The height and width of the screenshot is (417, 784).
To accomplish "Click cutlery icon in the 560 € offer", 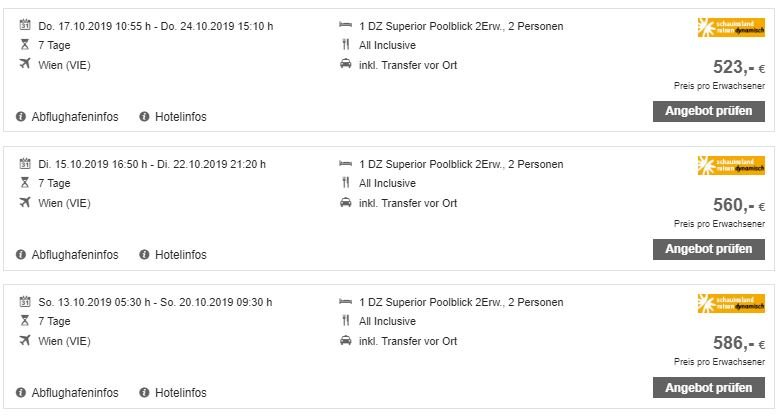I will click(346, 182).
